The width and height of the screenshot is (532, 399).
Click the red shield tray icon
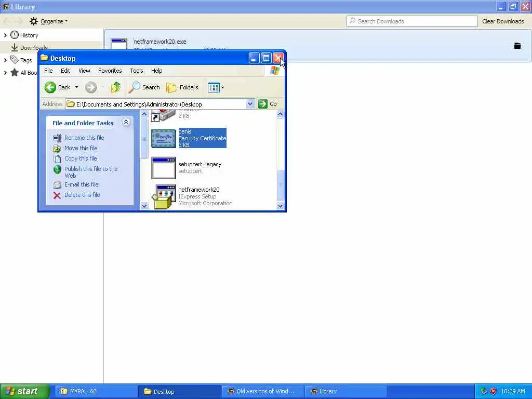494,391
